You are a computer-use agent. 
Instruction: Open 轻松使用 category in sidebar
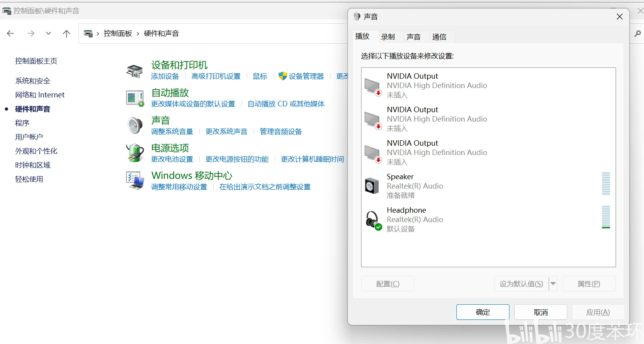coord(29,179)
